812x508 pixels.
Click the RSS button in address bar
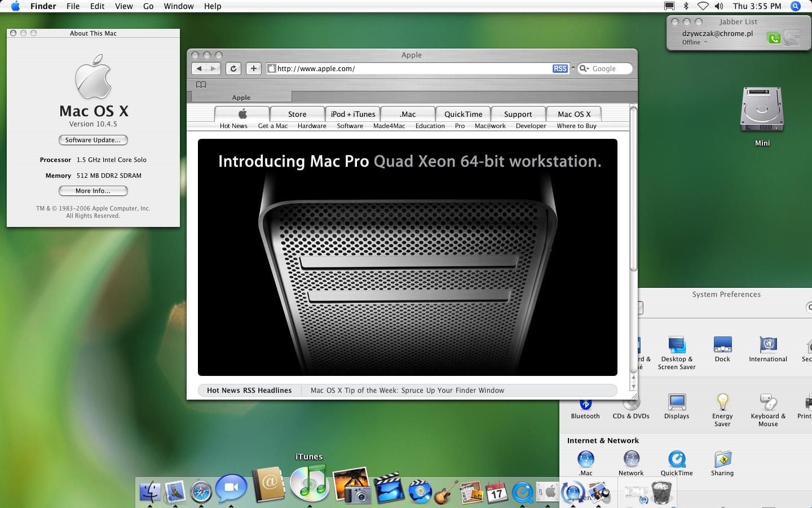point(560,68)
